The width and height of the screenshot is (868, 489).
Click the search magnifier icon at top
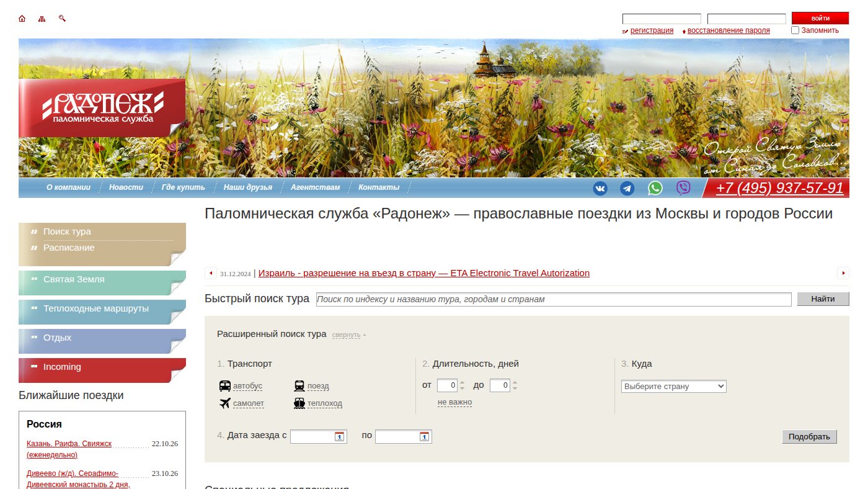62,19
